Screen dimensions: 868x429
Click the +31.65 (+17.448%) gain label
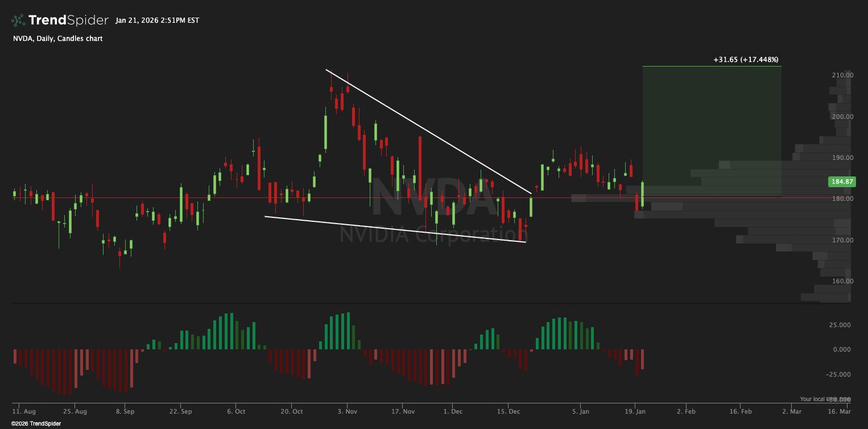pos(746,59)
